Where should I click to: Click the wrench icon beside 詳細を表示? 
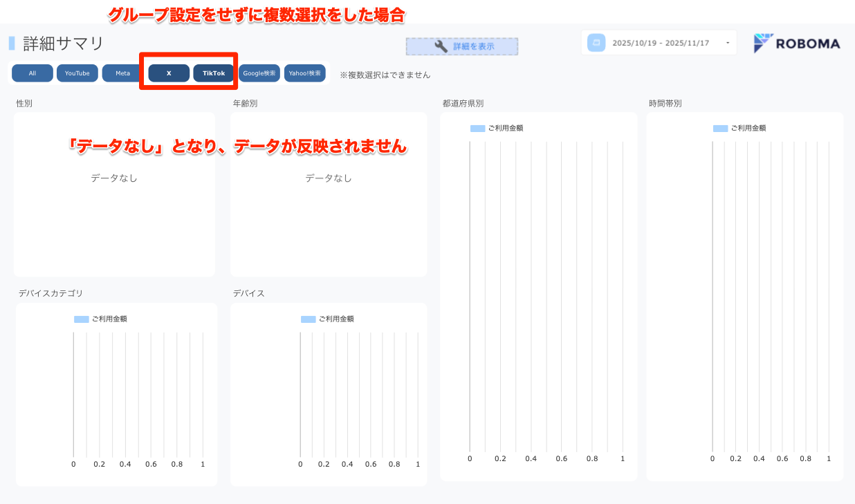pyautogui.click(x=441, y=46)
